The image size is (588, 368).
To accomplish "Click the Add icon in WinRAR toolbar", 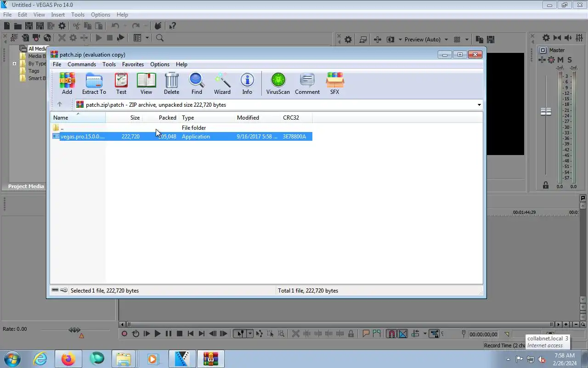I will pos(67,84).
